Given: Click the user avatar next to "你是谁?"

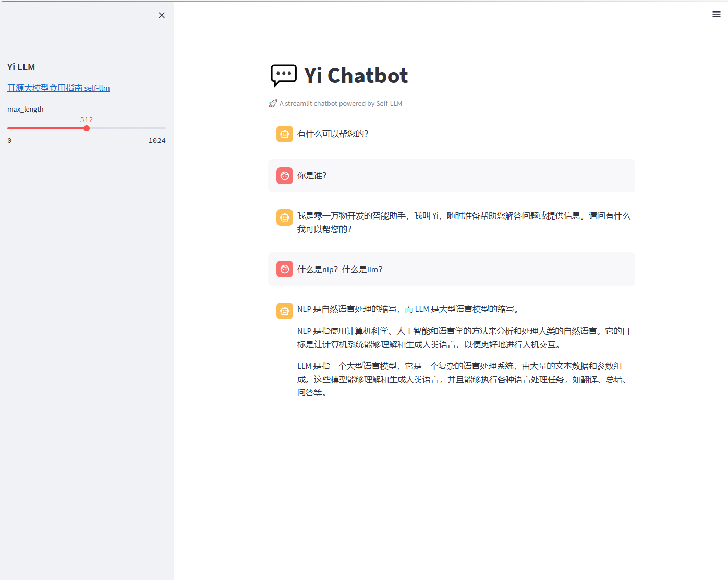Looking at the screenshot, I should [284, 176].
